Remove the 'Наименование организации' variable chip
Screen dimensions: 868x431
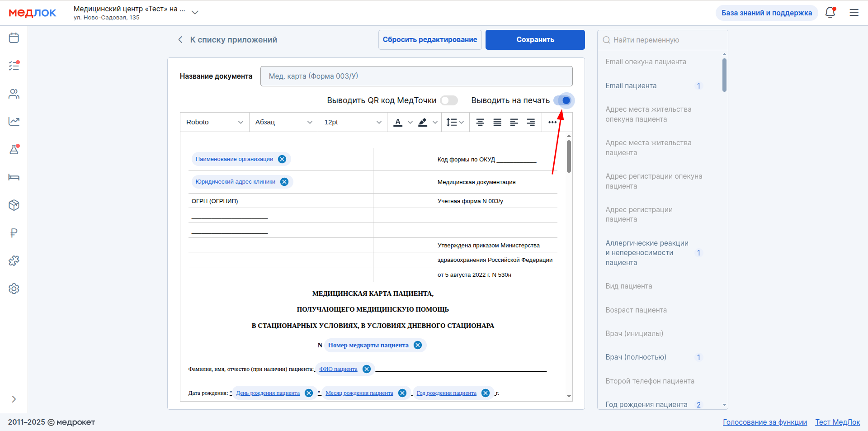click(282, 159)
